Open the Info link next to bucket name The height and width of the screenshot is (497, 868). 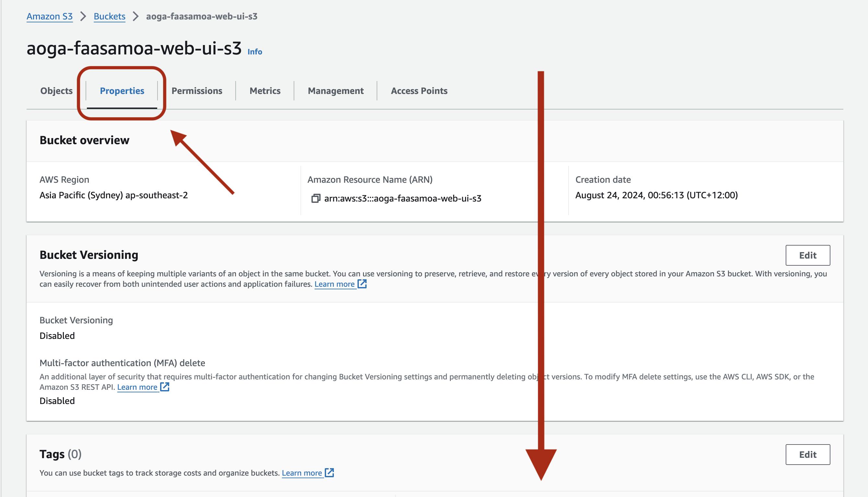click(255, 52)
